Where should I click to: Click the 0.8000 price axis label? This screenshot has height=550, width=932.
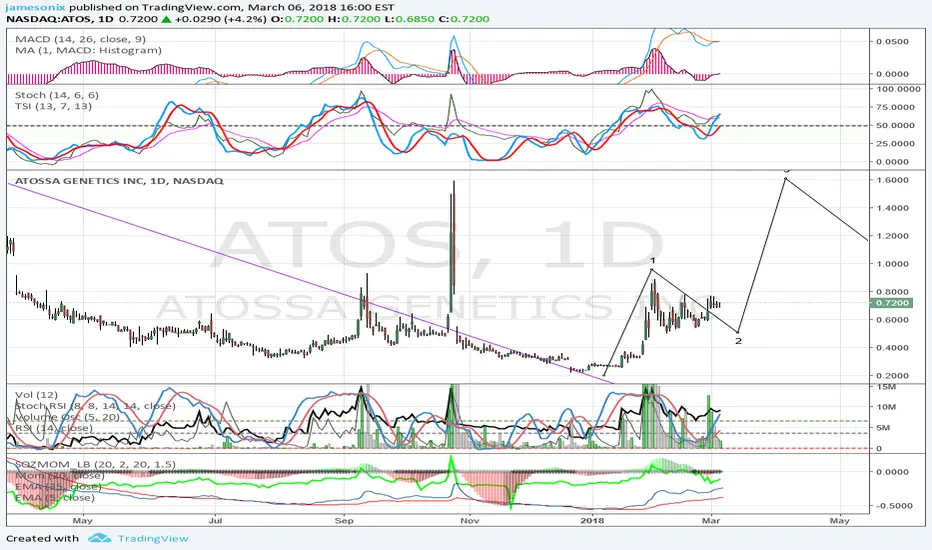(892, 292)
